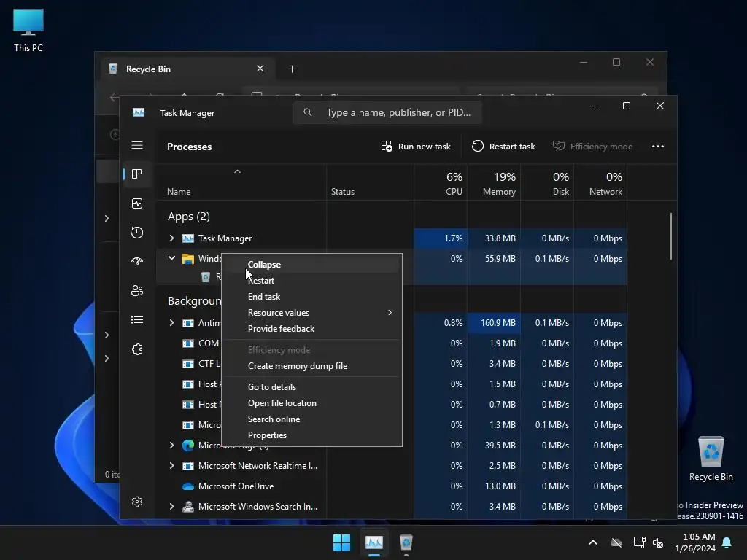747x560 pixels.
Task: Maximize the Task Manager window
Action: click(x=627, y=106)
